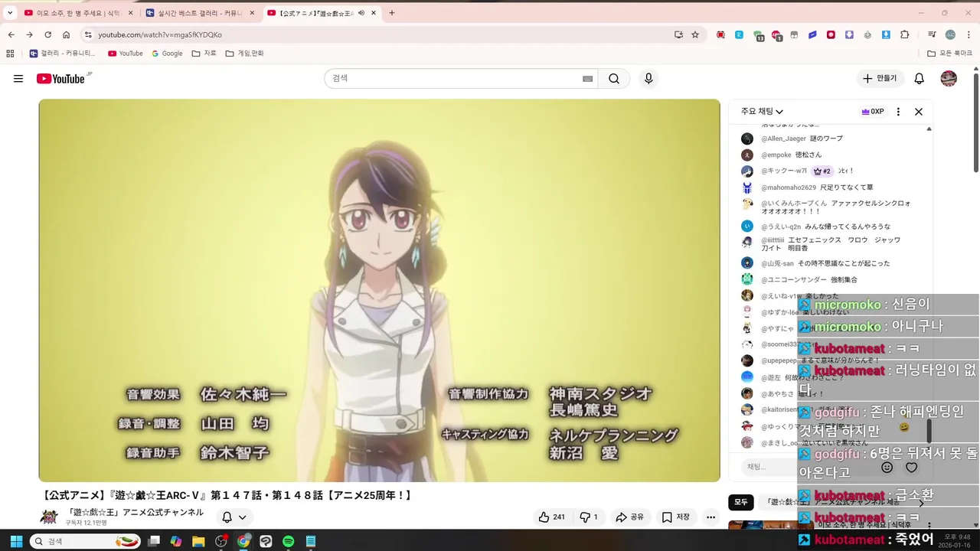Open more video actions ellipsis
Screen dimensions: 980x551
click(x=711, y=517)
